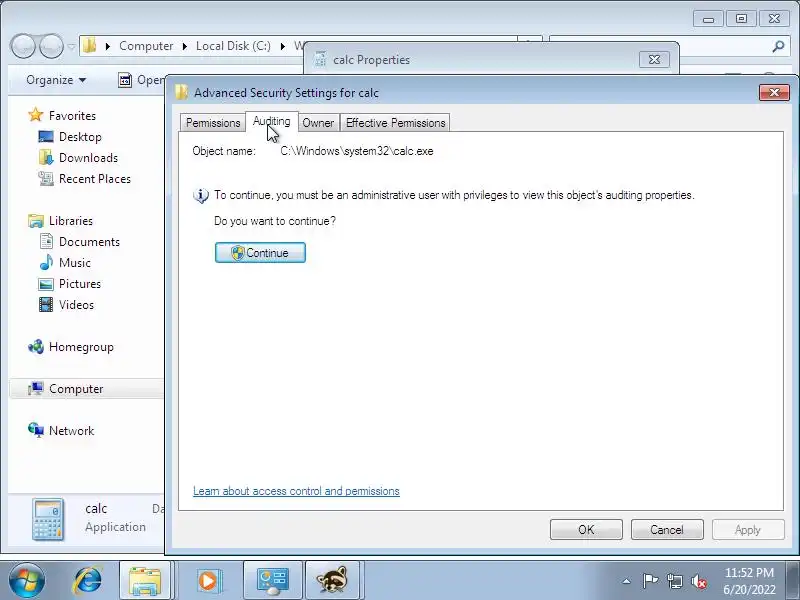Go forward with the Explorer forward arrow
The image size is (800, 600).
(x=51, y=46)
